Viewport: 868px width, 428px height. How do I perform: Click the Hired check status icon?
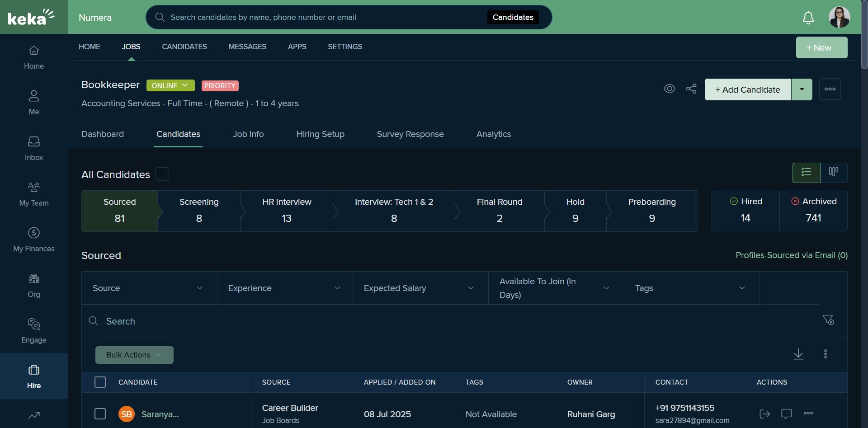coord(734,201)
